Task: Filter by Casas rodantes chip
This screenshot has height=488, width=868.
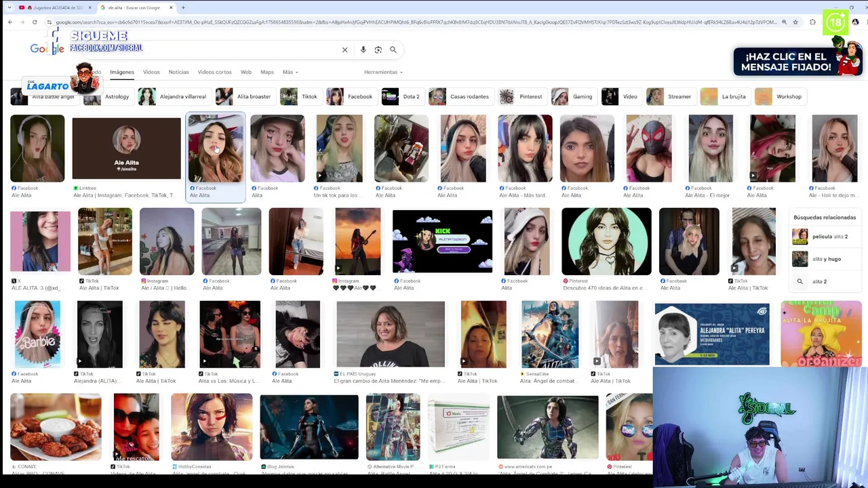Action: pyautogui.click(x=460, y=96)
